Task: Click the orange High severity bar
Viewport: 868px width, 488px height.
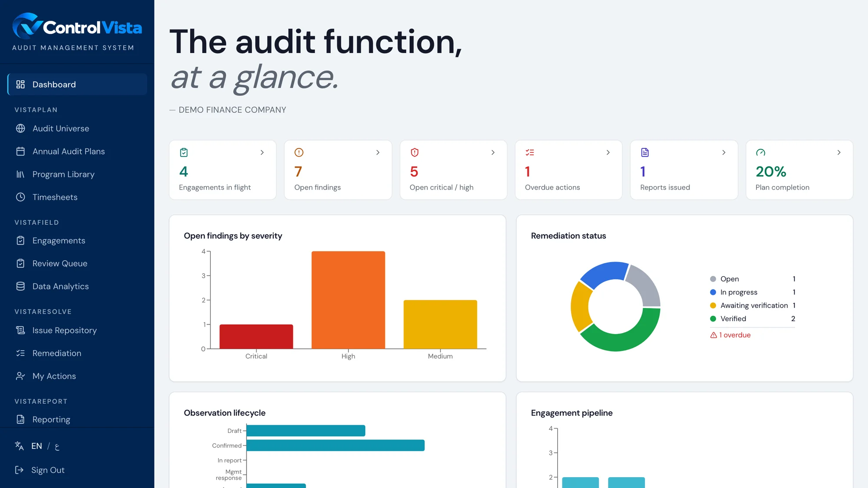Action: pyautogui.click(x=348, y=300)
